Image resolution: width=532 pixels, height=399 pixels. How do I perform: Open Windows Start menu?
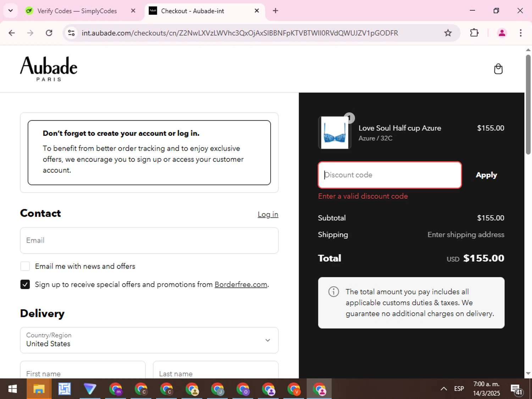[x=13, y=389]
